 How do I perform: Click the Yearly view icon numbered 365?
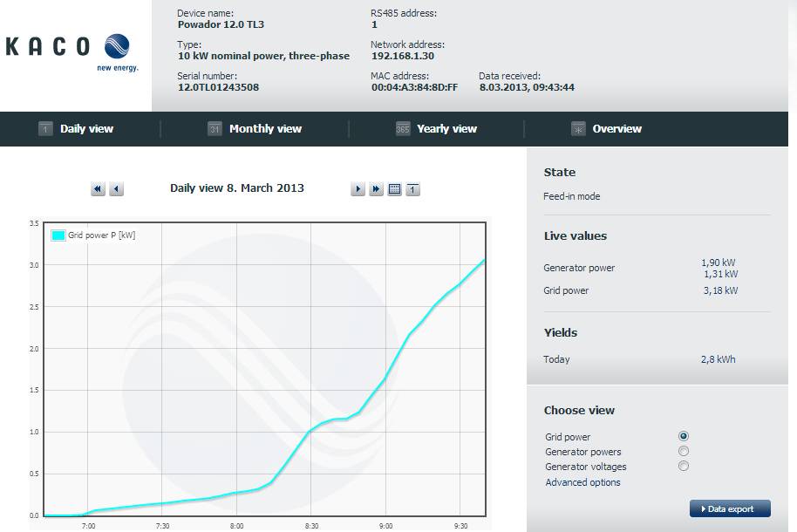click(403, 129)
